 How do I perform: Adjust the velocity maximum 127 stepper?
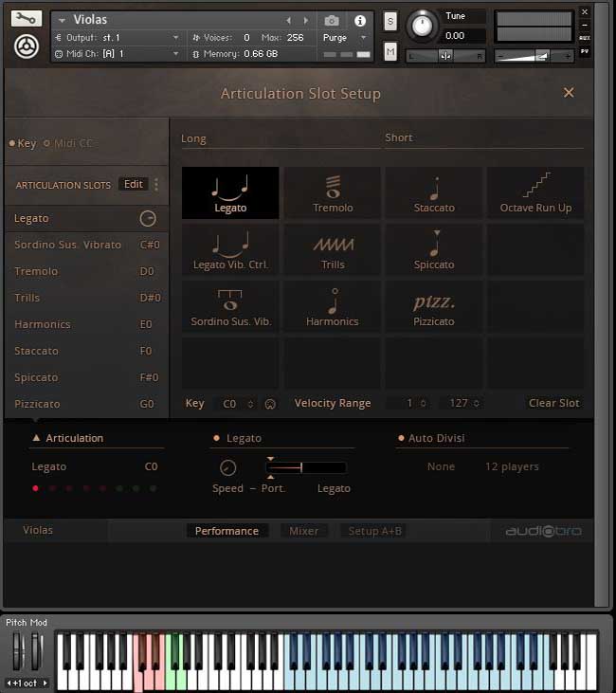pyautogui.click(x=477, y=403)
